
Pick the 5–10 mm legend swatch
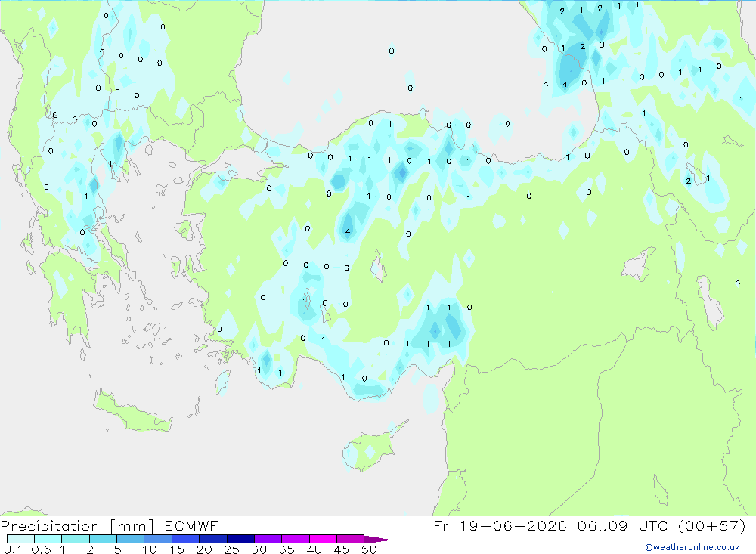[131, 539]
